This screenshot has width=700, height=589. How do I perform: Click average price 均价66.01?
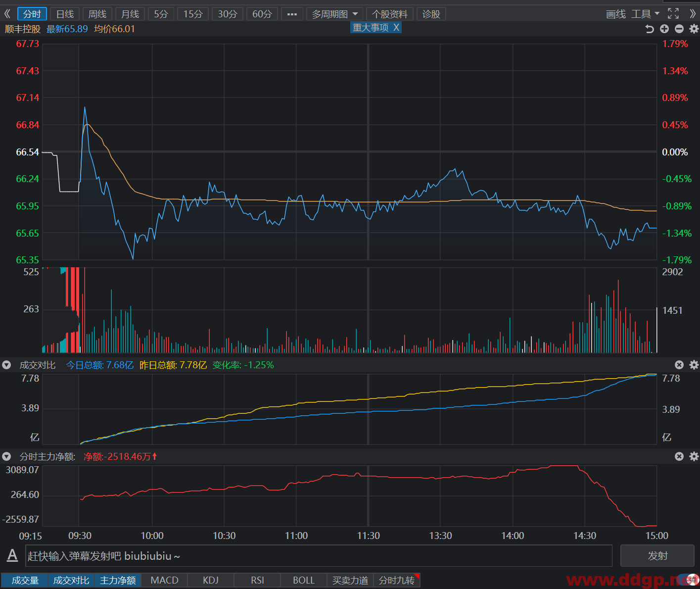pyautogui.click(x=114, y=29)
